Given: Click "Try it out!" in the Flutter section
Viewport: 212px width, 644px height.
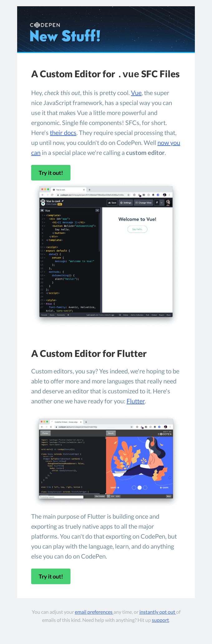Looking at the screenshot, I should [x=51, y=576].
